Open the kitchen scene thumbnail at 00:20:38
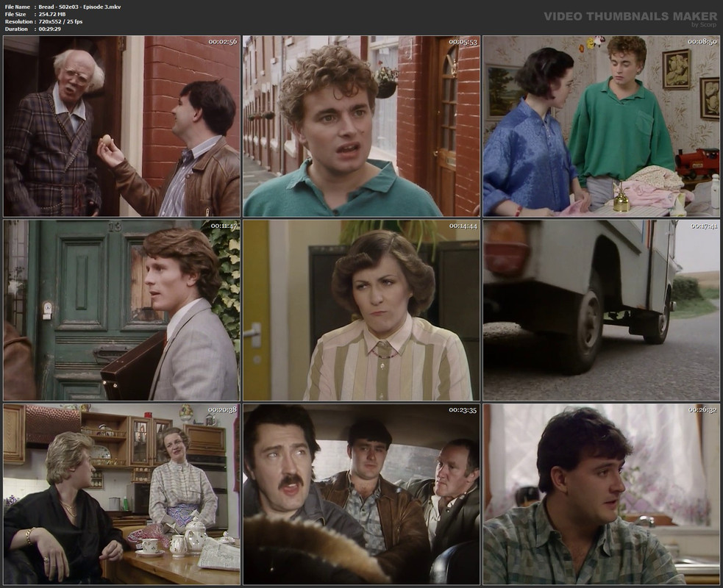Screen dimensions: 723x588 [122, 495]
